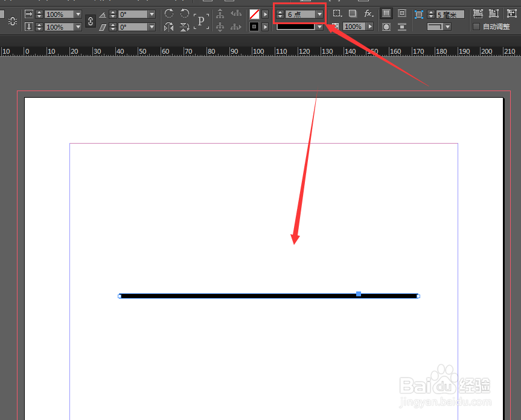Click the vertical scale 100% field
The image size is (521, 420).
pyautogui.click(x=60, y=27)
